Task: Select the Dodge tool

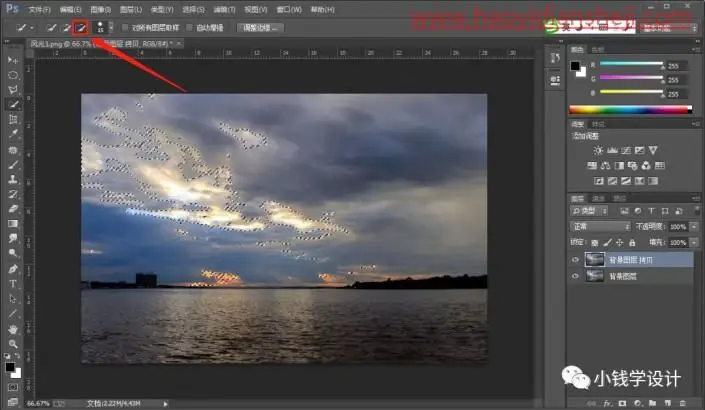Action: [x=13, y=253]
